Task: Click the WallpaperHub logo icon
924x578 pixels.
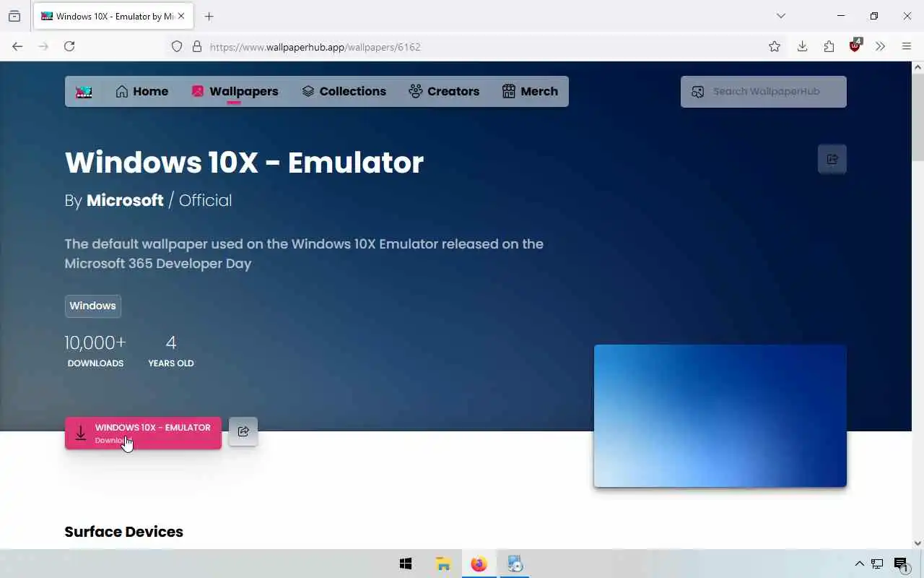Action: [x=84, y=92]
